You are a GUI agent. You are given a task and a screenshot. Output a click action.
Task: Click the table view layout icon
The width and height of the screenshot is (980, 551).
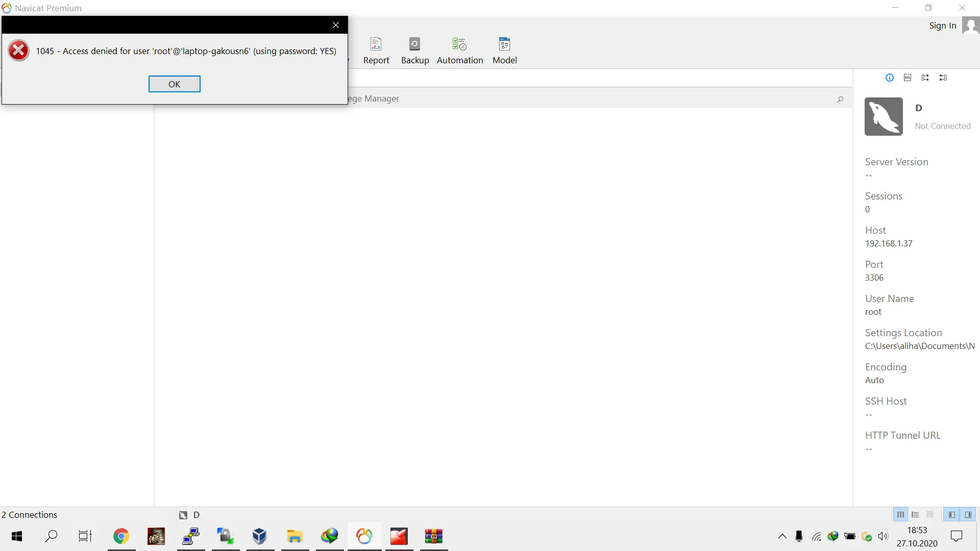pyautogui.click(x=929, y=515)
